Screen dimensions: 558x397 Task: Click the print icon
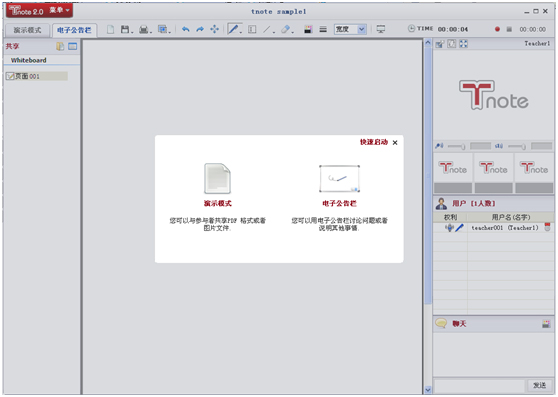click(x=143, y=29)
